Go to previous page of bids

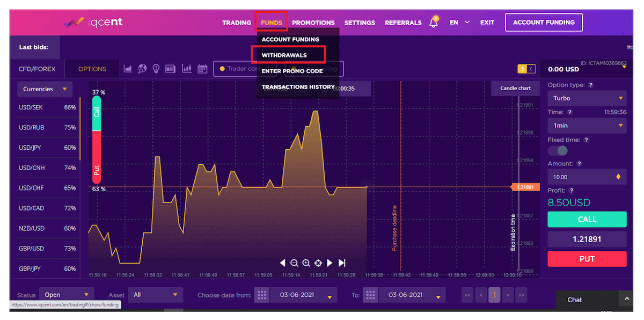481,295
